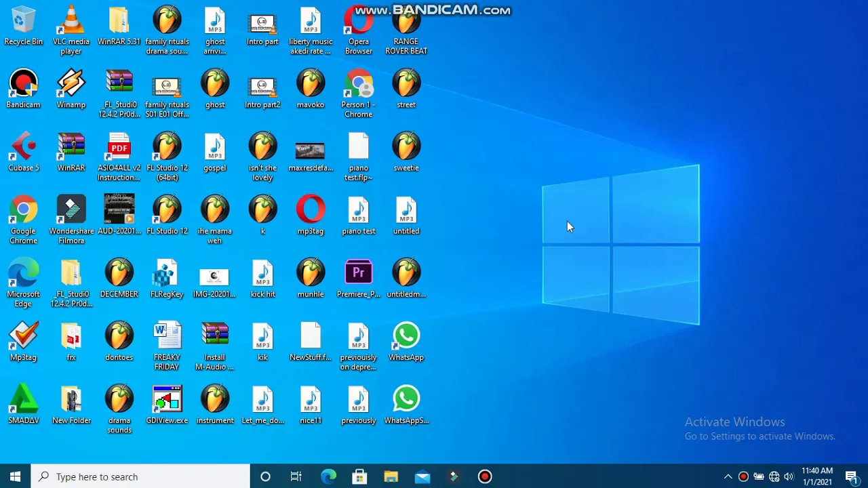This screenshot has width=868, height=488.
Task: Select the nice11 MP3 file
Action: coord(311,404)
